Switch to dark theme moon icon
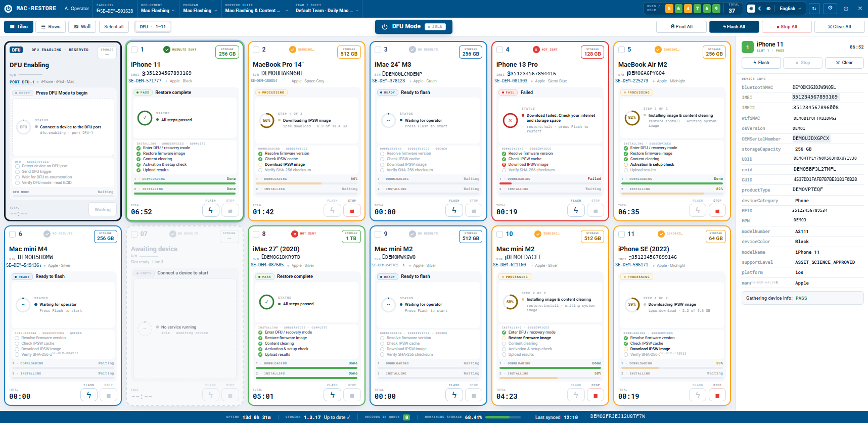 [760, 9]
